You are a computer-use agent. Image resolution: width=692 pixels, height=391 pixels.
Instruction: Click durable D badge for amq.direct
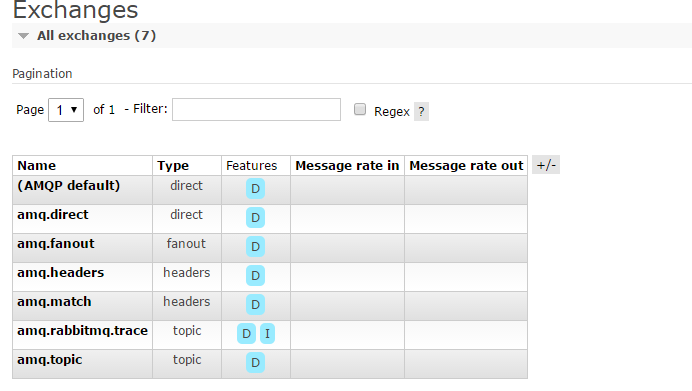coord(256,218)
